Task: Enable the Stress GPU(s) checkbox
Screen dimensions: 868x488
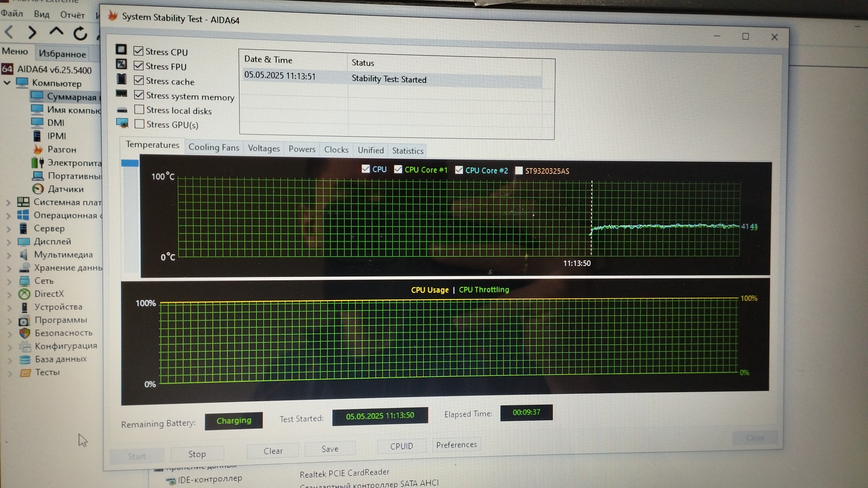Action: pyautogui.click(x=139, y=124)
